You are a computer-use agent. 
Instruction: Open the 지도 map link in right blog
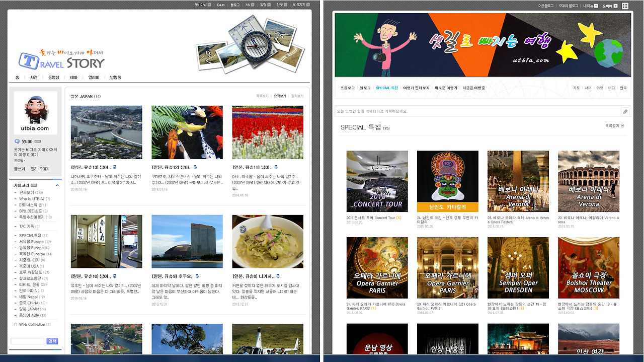click(x=577, y=88)
